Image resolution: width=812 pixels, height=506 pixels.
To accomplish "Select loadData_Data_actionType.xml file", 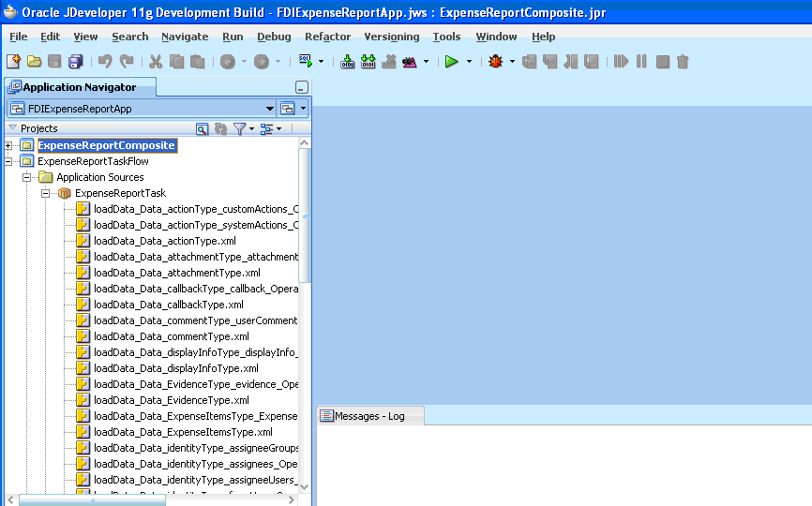I will 165,241.
